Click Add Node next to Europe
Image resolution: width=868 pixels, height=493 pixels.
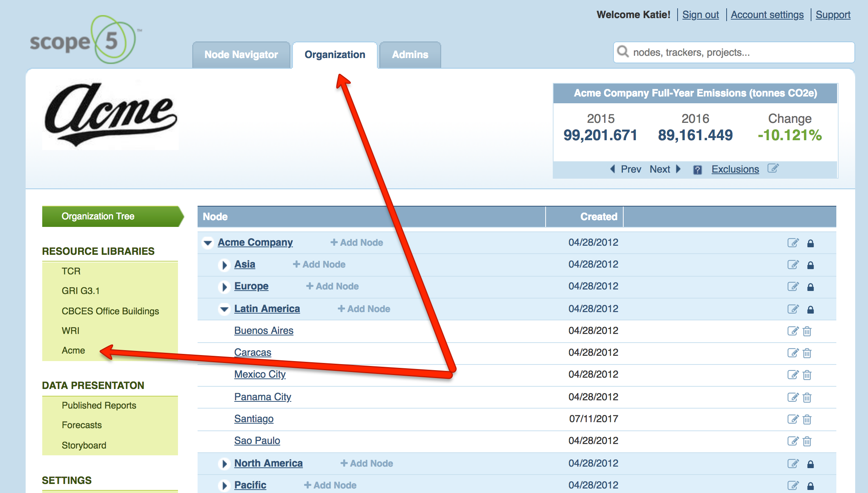click(x=332, y=286)
